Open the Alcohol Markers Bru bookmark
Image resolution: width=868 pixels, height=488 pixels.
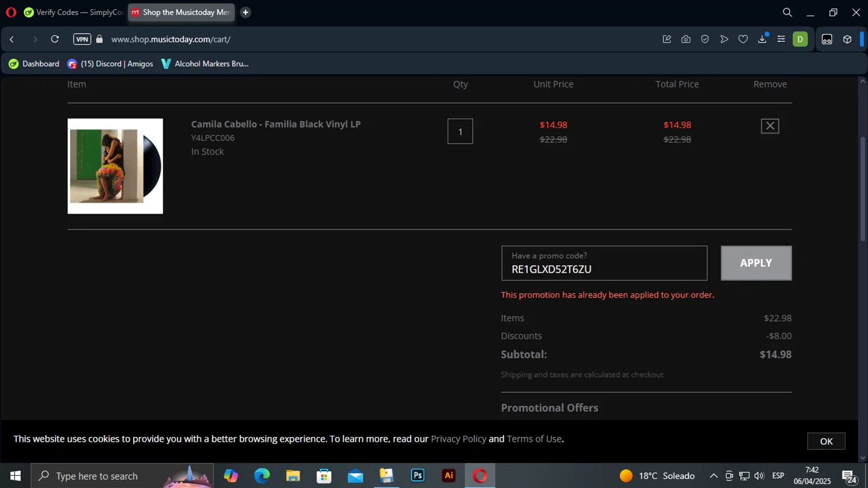pyautogui.click(x=205, y=64)
